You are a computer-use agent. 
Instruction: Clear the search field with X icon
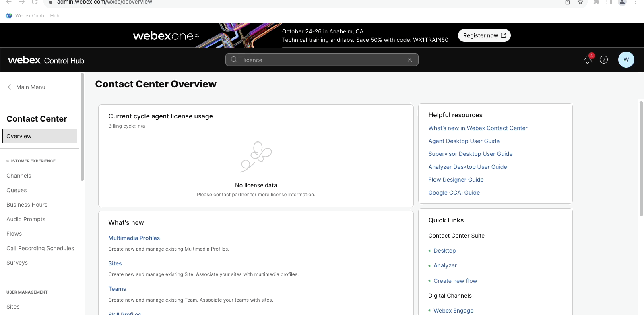pos(410,60)
